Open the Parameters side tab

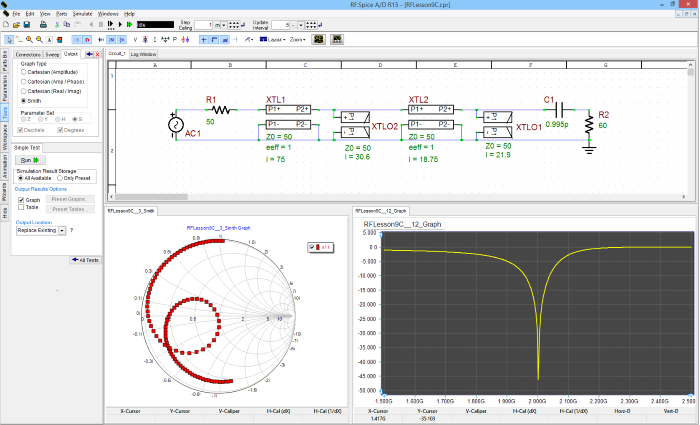[5, 88]
